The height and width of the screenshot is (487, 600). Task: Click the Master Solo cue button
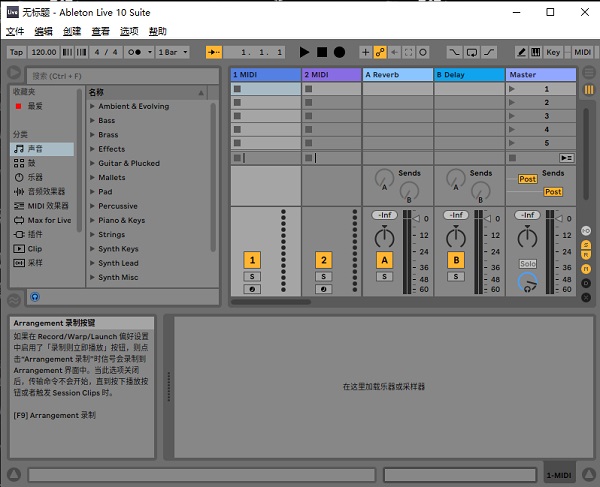(528, 264)
